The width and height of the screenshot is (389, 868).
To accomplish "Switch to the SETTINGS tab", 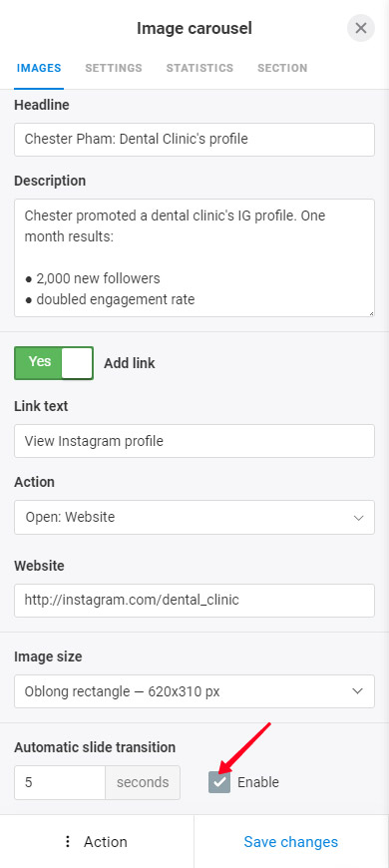I will 114,68.
